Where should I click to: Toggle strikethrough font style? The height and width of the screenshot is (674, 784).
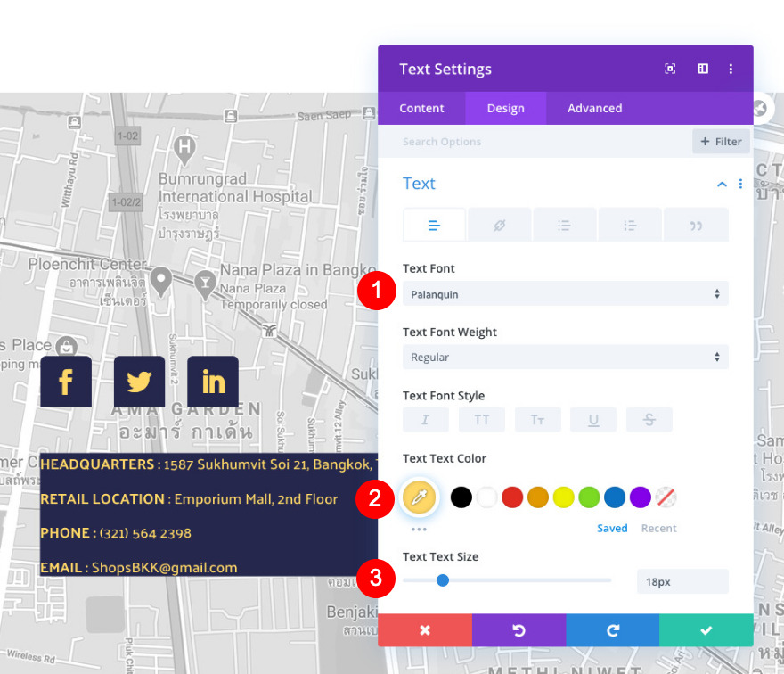click(649, 420)
